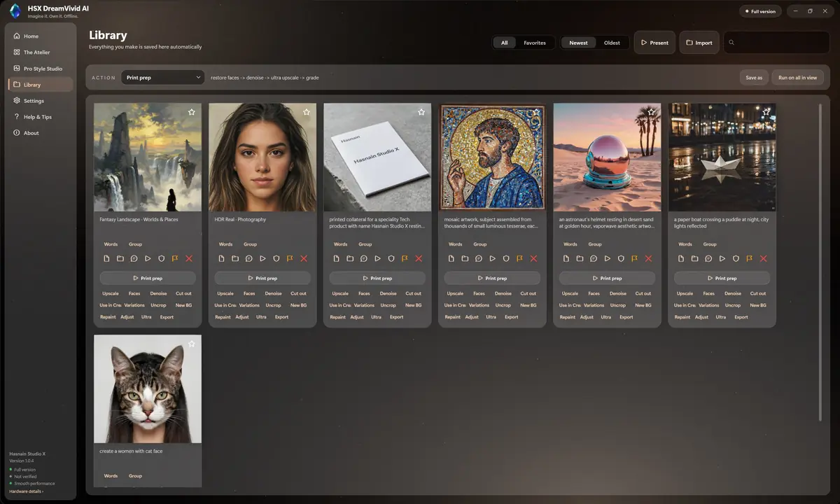Click the document icon on Fantasy Landscape card

pos(106,258)
